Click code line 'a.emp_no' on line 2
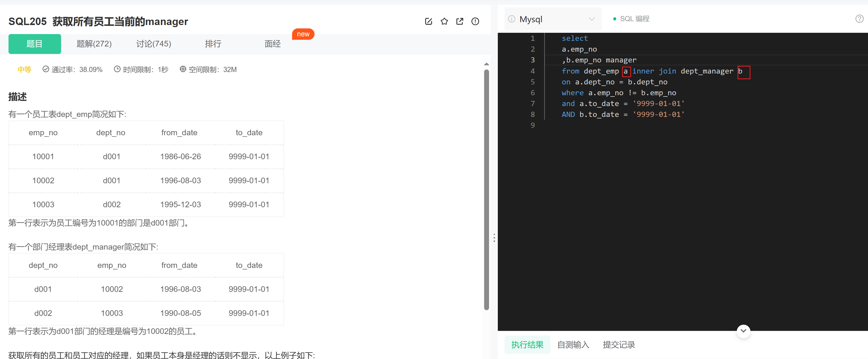Screen dimensions: 868x359 pos(579,49)
